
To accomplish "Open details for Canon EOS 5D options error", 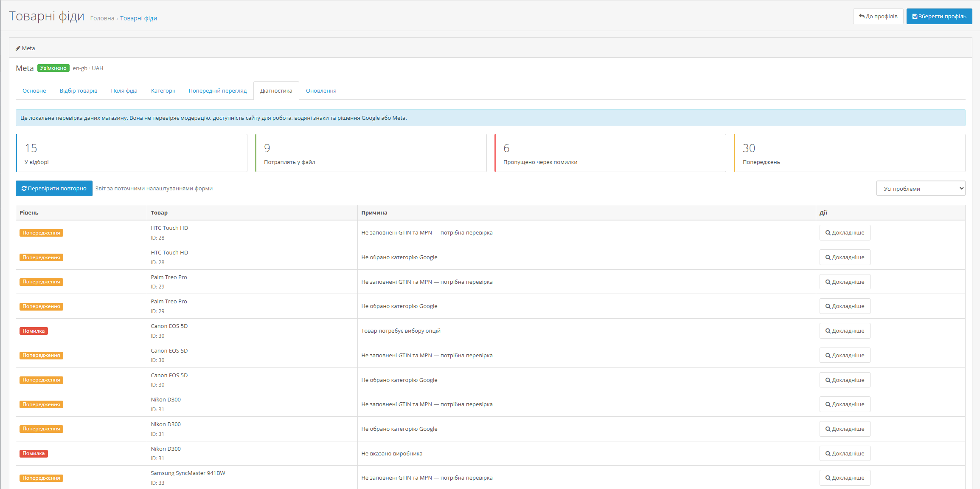I will coord(845,331).
